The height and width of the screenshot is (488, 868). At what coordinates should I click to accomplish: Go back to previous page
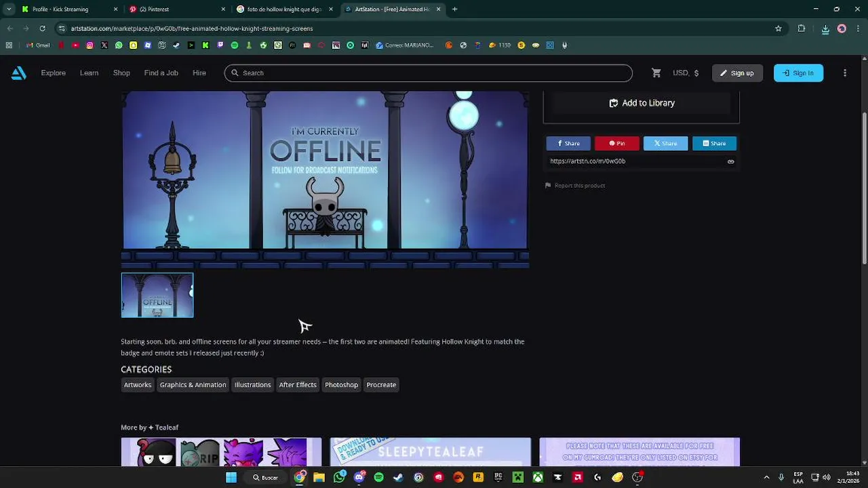pos(9,28)
